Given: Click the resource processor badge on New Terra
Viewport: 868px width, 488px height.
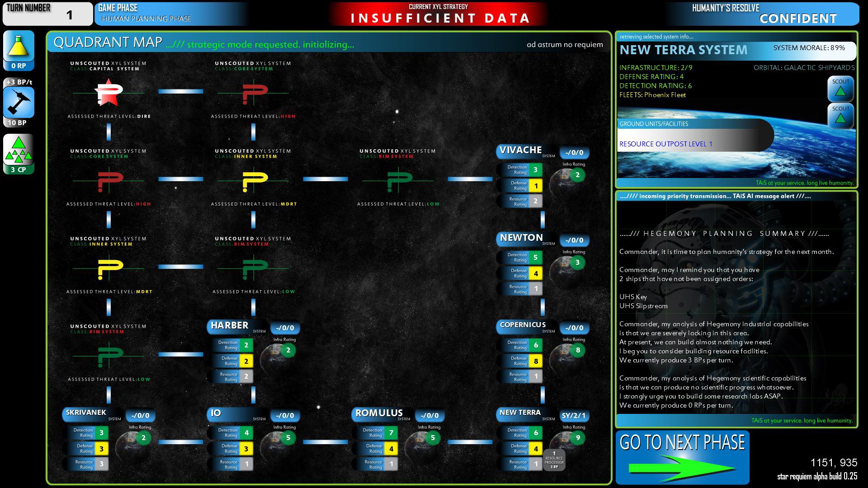Looking at the screenshot, I should [x=554, y=460].
